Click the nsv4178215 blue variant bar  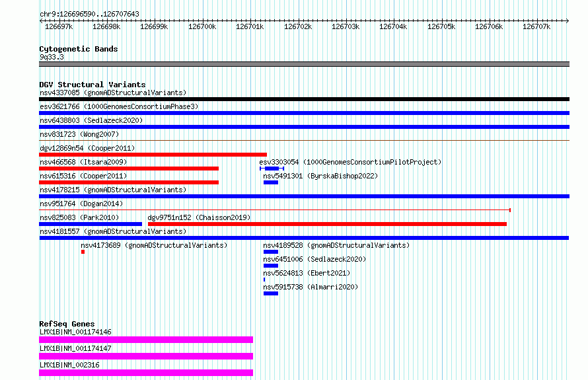click(304, 196)
